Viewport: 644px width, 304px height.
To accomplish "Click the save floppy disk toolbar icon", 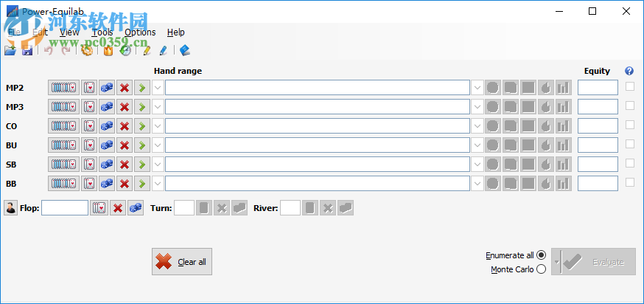I will pos(27,51).
